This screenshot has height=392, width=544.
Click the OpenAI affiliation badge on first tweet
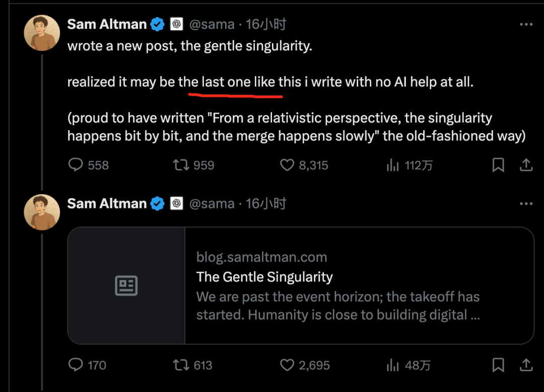tap(176, 24)
